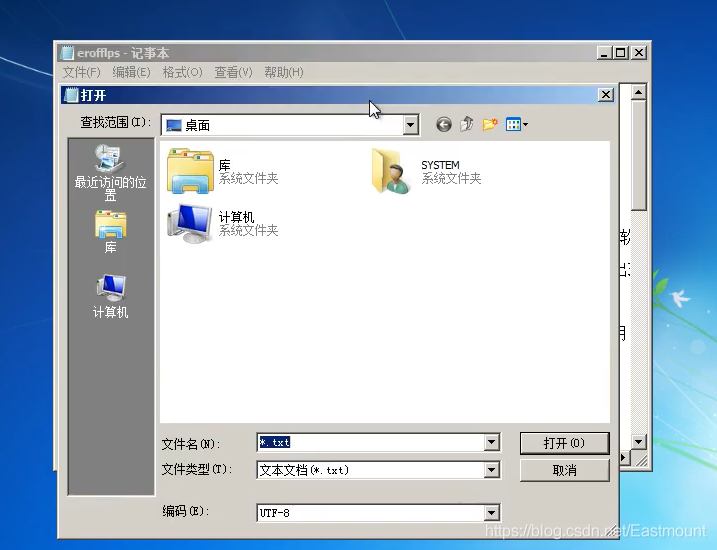Close the 打开 dialog
Viewport: 717px width, 550px height.
(x=606, y=95)
